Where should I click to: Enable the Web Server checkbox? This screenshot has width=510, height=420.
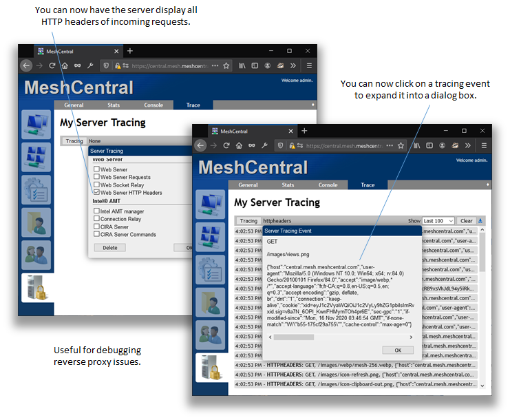tap(96, 169)
